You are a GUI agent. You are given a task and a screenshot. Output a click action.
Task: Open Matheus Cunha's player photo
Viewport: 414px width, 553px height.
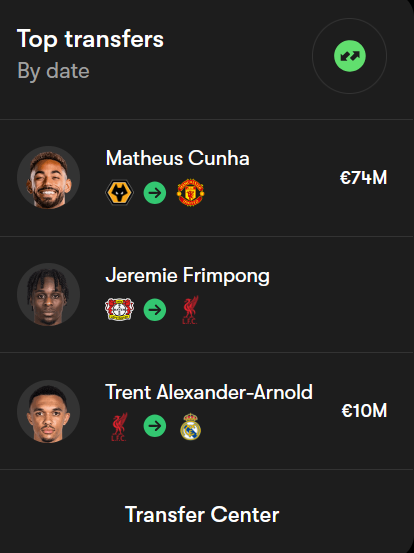pyautogui.click(x=48, y=177)
